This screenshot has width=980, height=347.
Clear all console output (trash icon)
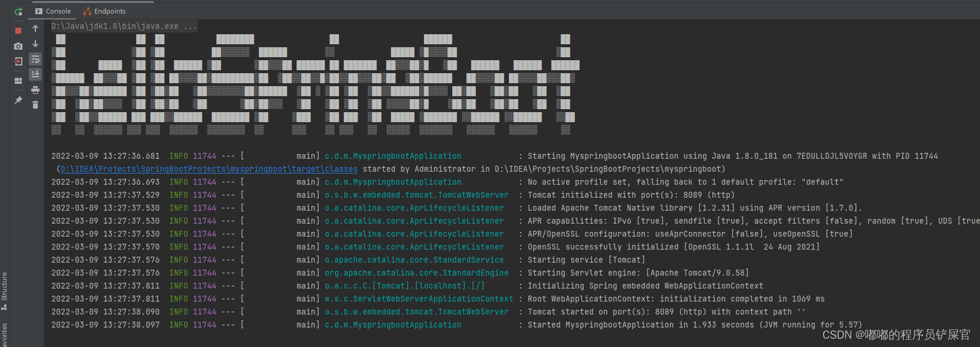pos(35,105)
